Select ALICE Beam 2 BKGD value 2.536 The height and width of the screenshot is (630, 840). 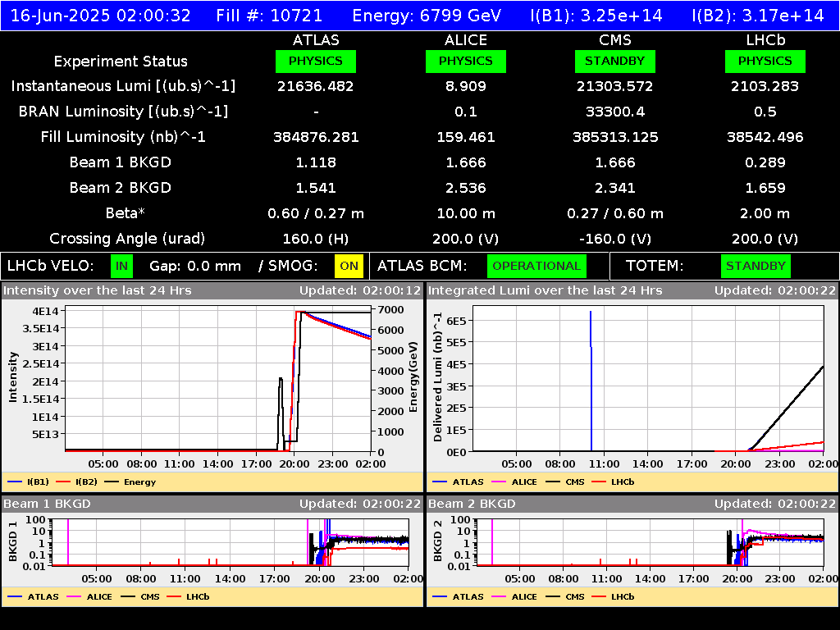(x=466, y=188)
